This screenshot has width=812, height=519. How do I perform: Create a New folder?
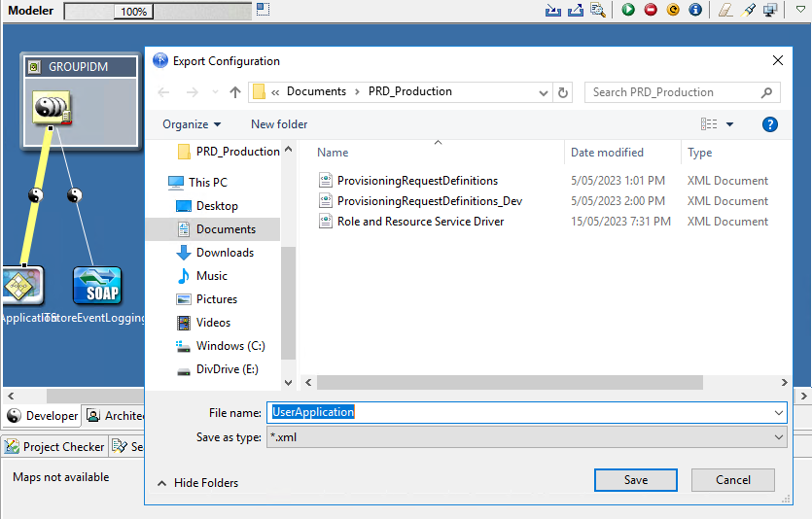[279, 124]
